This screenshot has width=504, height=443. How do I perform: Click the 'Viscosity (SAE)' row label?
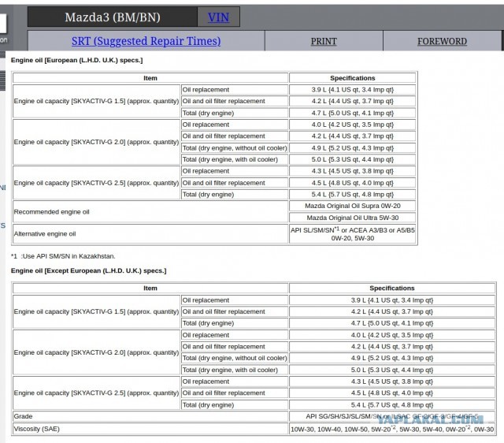click(x=150, y=429)
